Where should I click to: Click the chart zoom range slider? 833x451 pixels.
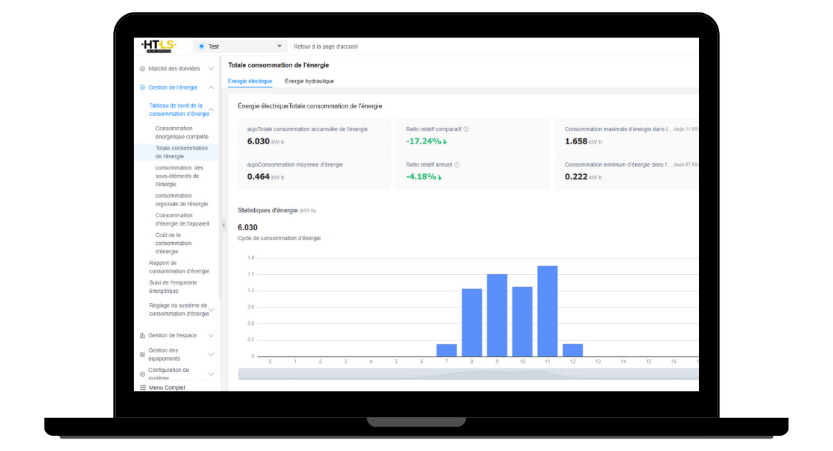(470, 374)
